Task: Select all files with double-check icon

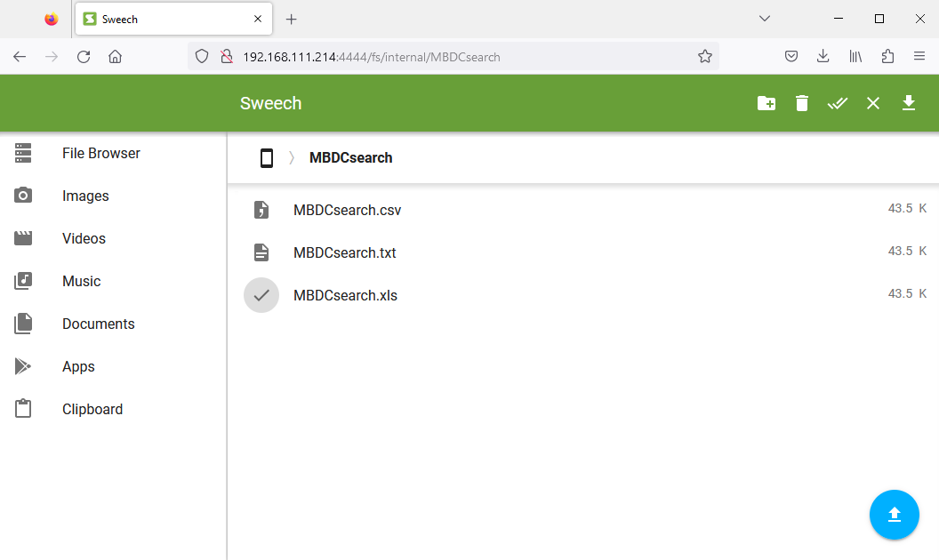Action: click(838, 104)
